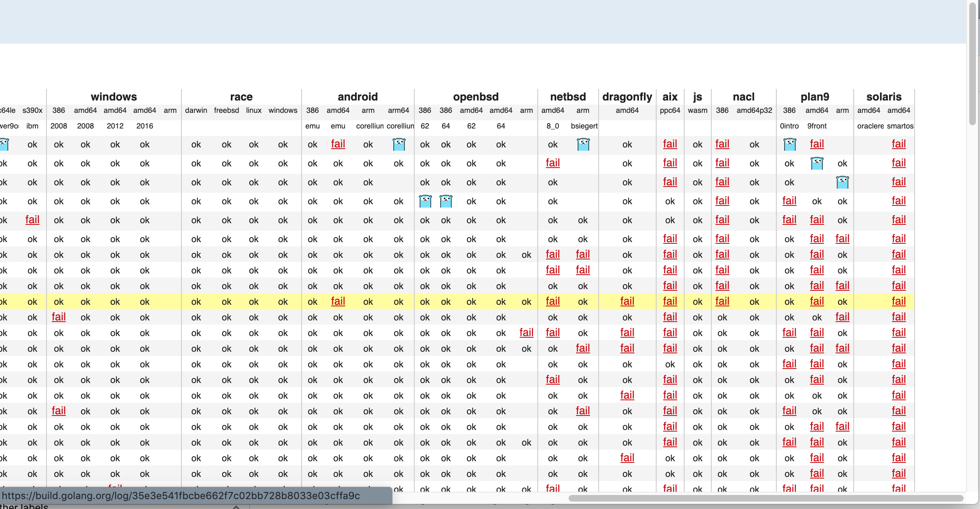Click the 'js' column group header
The height and width of the screenshot is (509, 980).
point(698,97)
